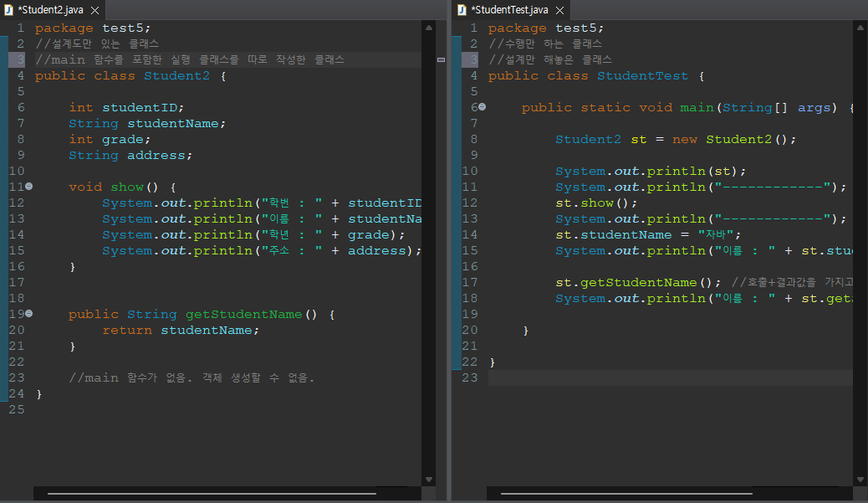
Task: Click 'return studentName;' statement
Action: [x=181, y=330]
